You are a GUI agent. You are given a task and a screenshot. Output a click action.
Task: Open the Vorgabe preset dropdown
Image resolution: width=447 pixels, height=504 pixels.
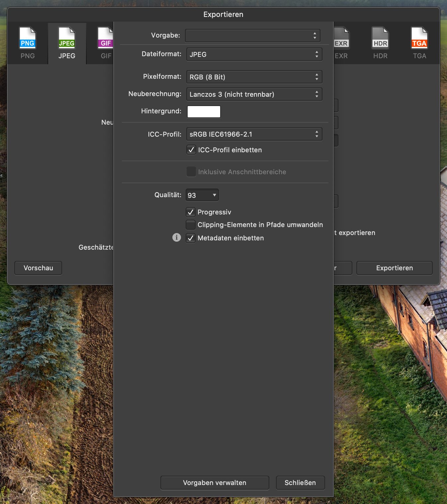(253, 36)
